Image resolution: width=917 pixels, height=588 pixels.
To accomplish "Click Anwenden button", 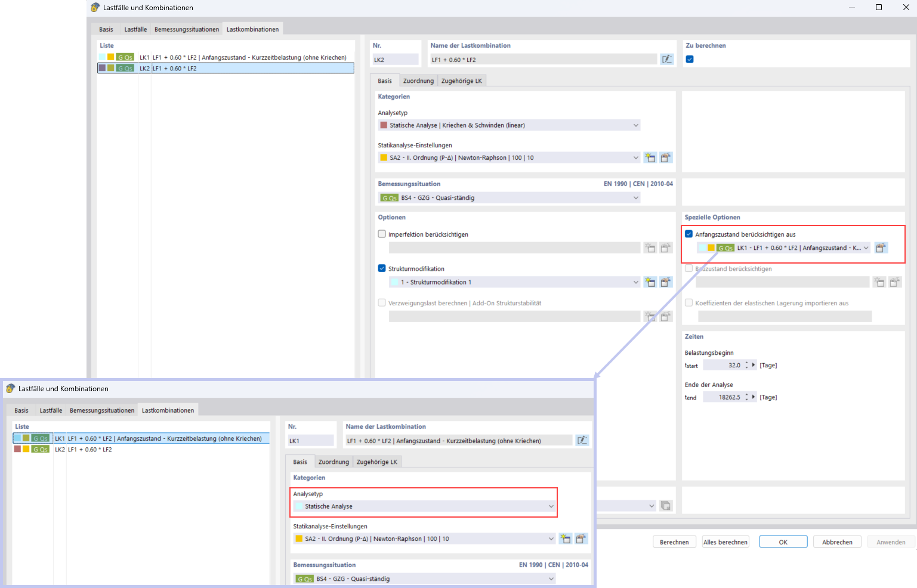I will 891,542.
